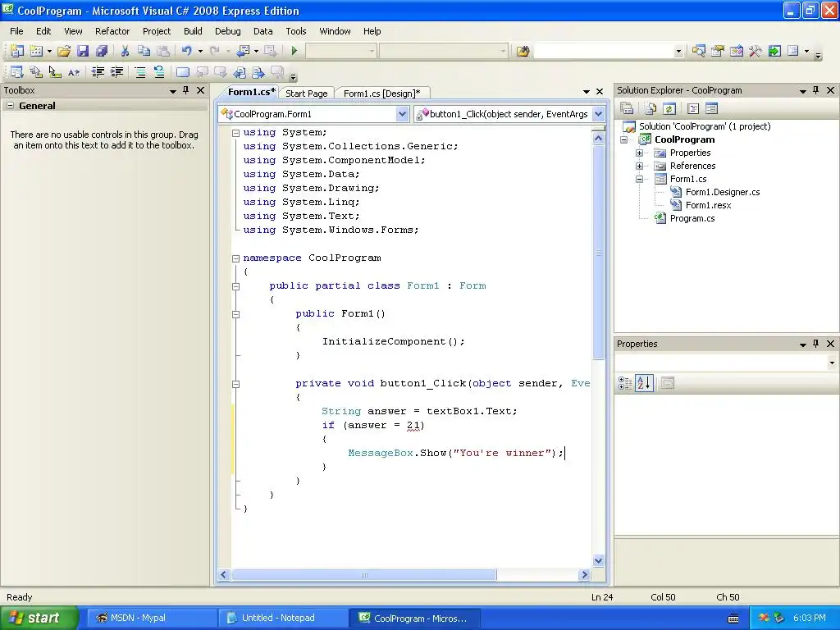Expand the Properties node in Solution Explorer
The image size is (840, 630).
(639, 153)
